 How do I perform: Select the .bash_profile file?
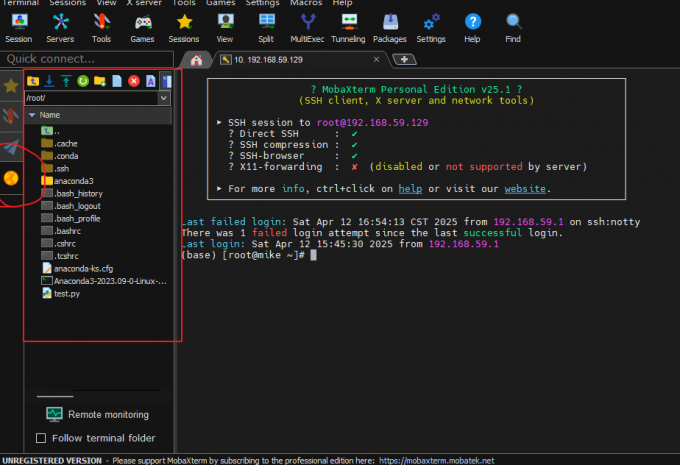pos(71,219)
